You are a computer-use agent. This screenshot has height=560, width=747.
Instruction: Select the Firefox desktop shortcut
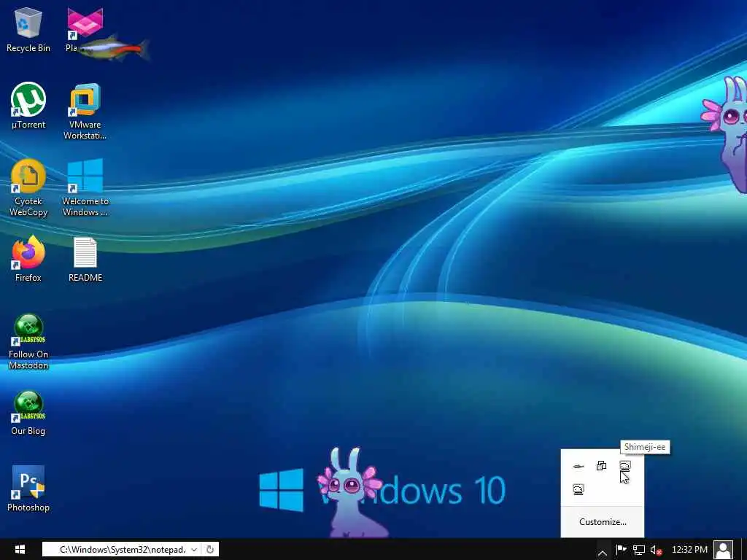pyautogui.click(x=28, y=259)
